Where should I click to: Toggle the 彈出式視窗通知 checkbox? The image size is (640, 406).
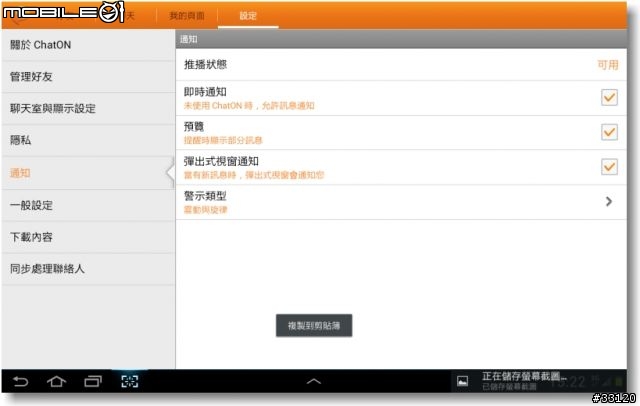[x=609, y=167]
